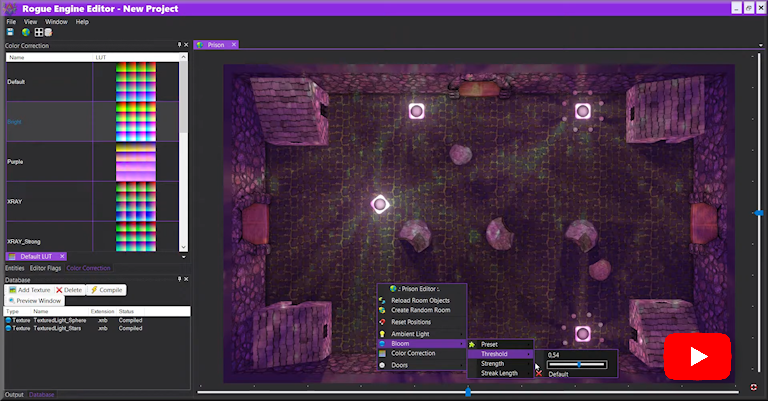Image resolution: width=768 pixels, height=401 pixels.
Task: Click the Ambient Light bulb icon
Action: click(382, 334)
